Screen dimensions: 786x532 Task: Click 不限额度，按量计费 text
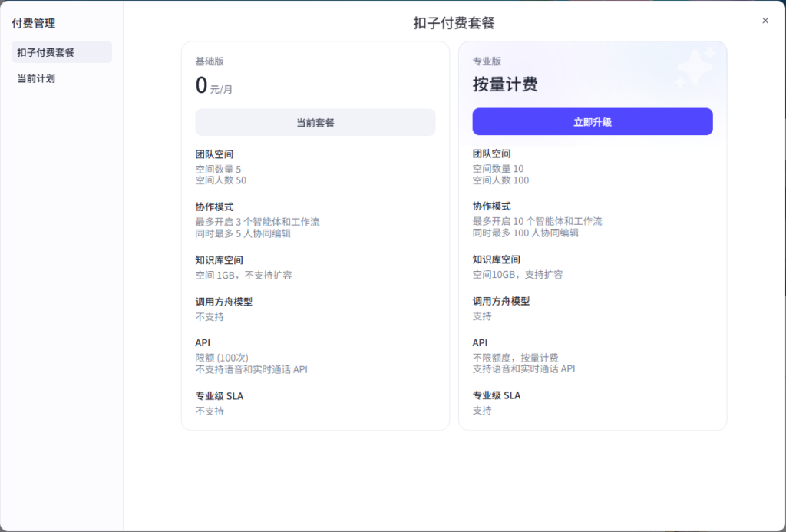point(515,358)
